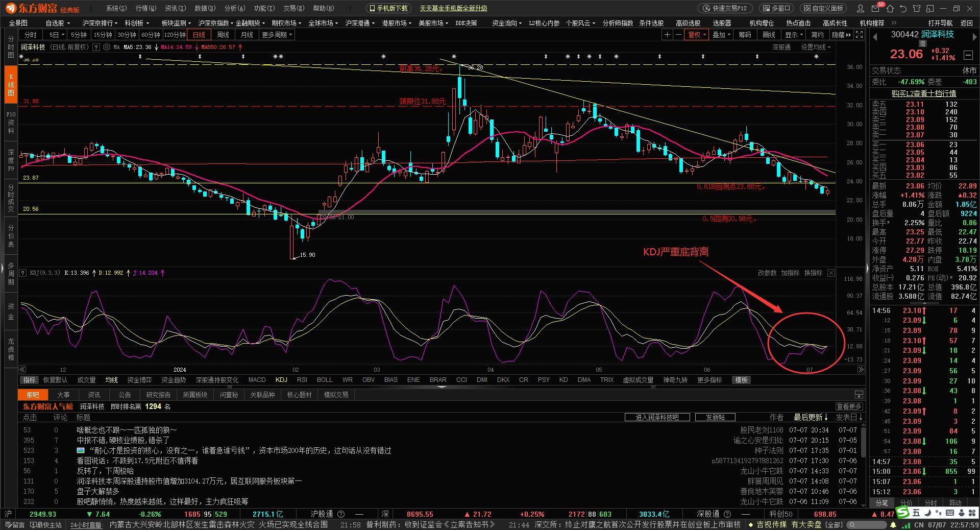Viewport: 980px width, 530px height.
Task: Switch to 公告 tab
Action: 125,395
